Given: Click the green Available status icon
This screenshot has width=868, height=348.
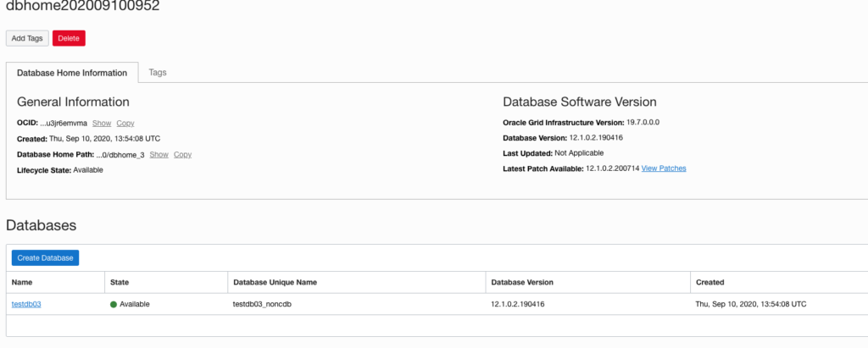Looking at the screenshot, I should tap(114, 304).
